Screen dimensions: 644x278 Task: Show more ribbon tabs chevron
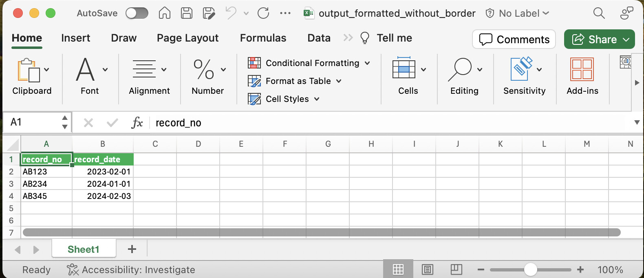[348, 38]
